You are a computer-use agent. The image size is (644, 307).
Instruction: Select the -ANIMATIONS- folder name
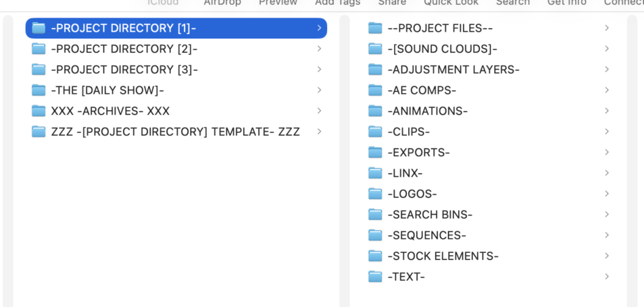[428, 111]
